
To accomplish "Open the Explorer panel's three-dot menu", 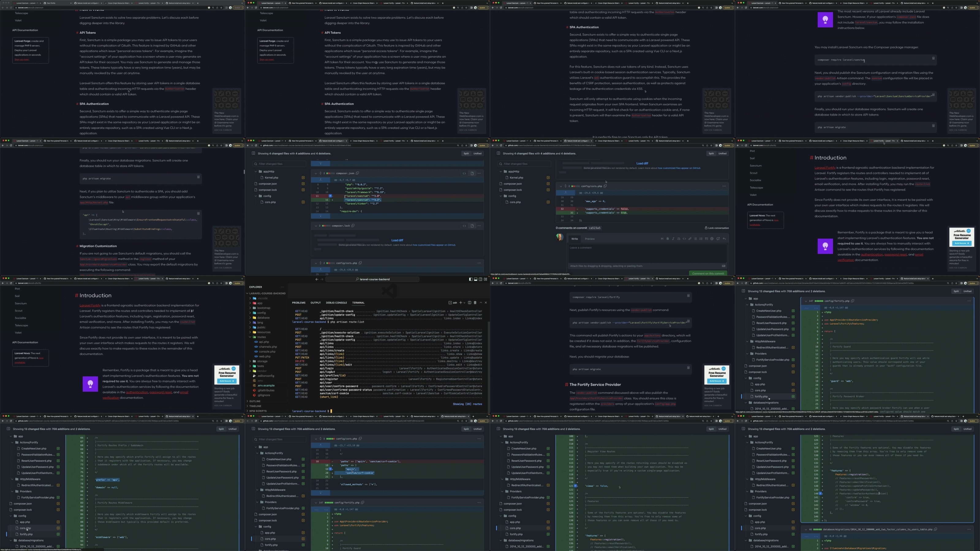I will pos(282,287).
